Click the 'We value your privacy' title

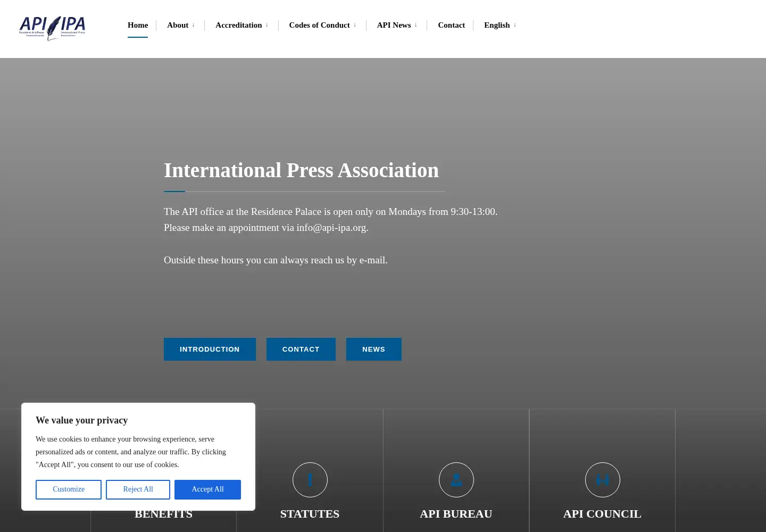81,420
